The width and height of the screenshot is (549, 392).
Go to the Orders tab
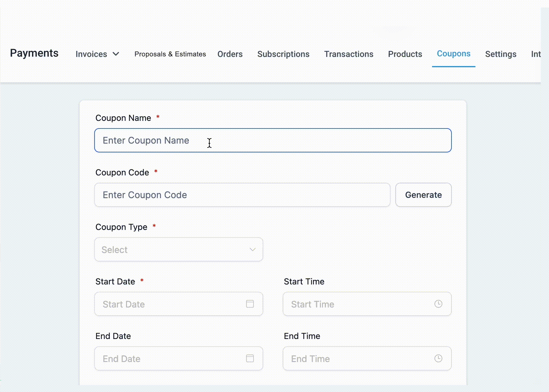pyautogui.click(x=230, y=54)
